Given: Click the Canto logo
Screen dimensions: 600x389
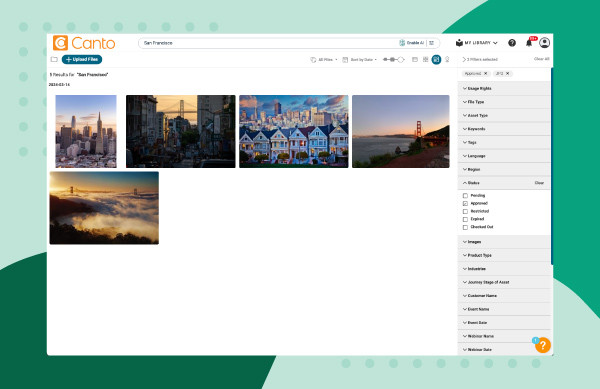Looking at the screenshot, I should tap(84, 43).
